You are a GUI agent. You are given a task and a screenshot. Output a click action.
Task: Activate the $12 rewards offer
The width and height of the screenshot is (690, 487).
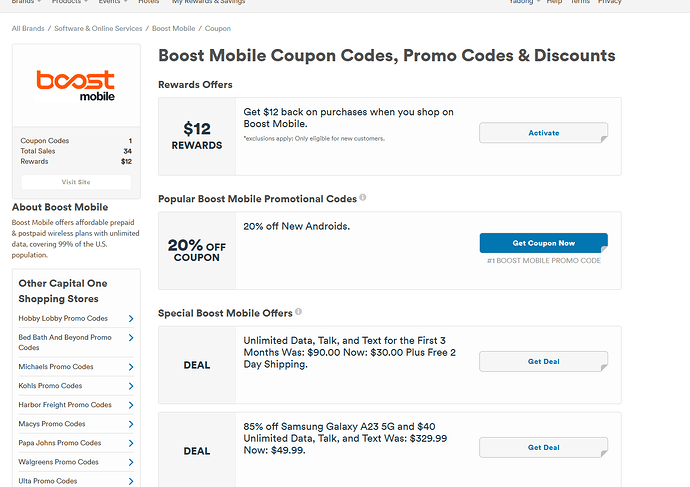click(543, 133)
